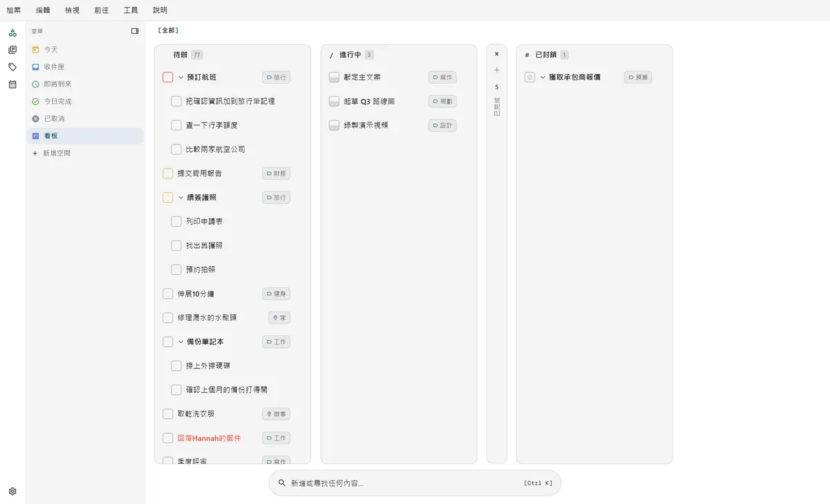This screenshot has width=830, height=504.
Task: Collapse the sidebar with the panel icon
Action: click(x=135, y=31)
